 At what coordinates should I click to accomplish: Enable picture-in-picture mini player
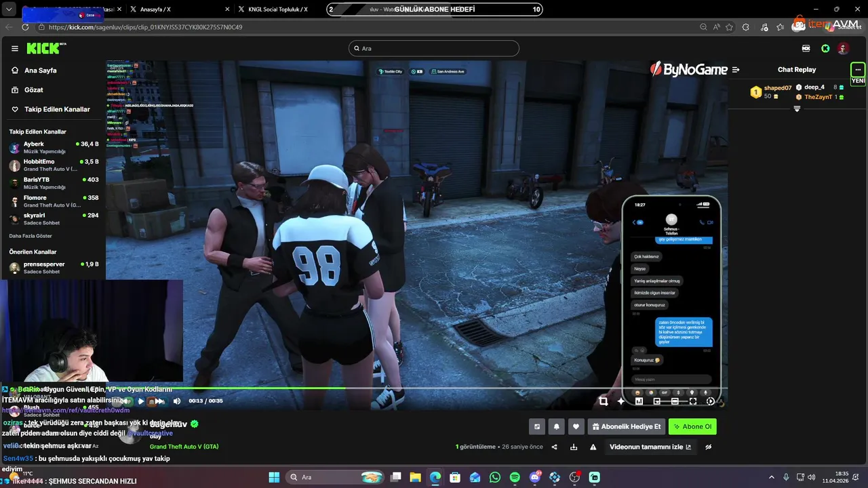tap(656, 401)
